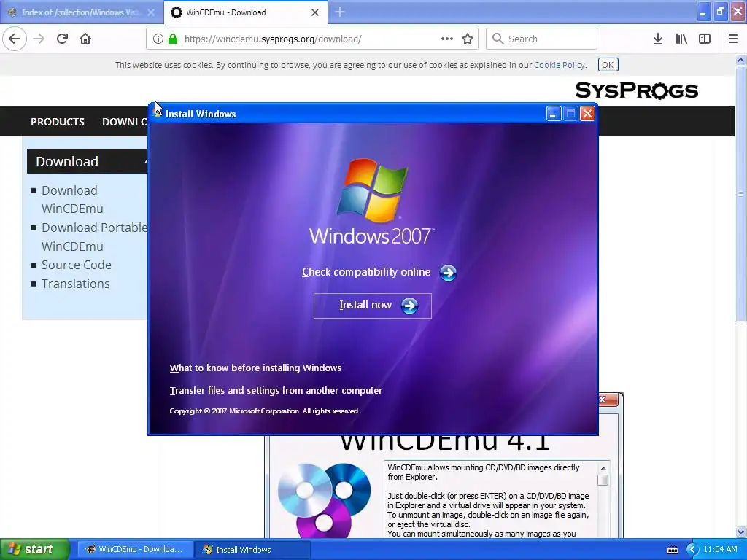Click the browser Back arrow button
The width and height of the screenshot is (747, 560).
(x=15, y=39)
